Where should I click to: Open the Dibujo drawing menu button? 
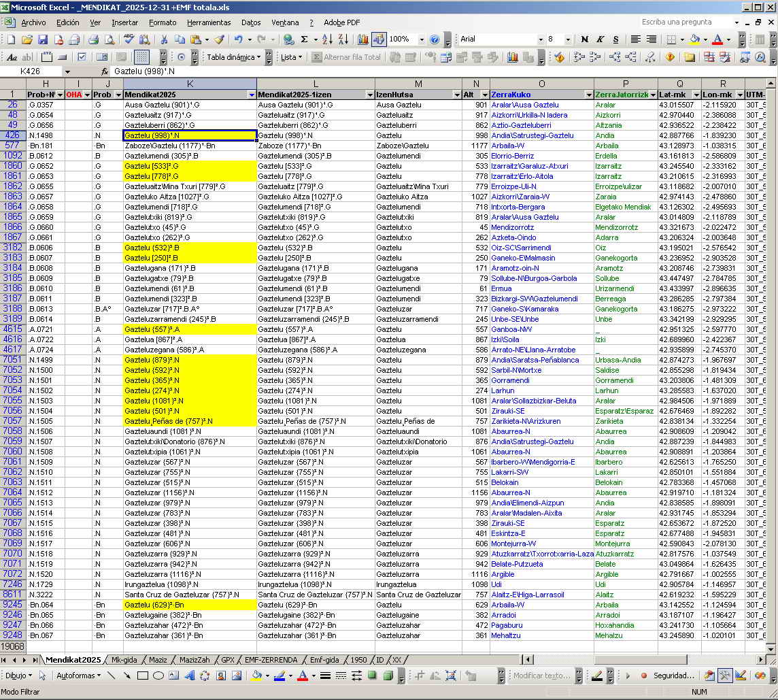pyautogui.click(x=18, y=676)
